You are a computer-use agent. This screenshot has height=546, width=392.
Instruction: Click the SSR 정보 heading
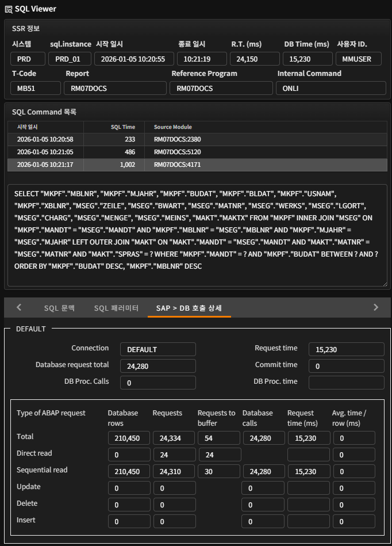[26, 29]
